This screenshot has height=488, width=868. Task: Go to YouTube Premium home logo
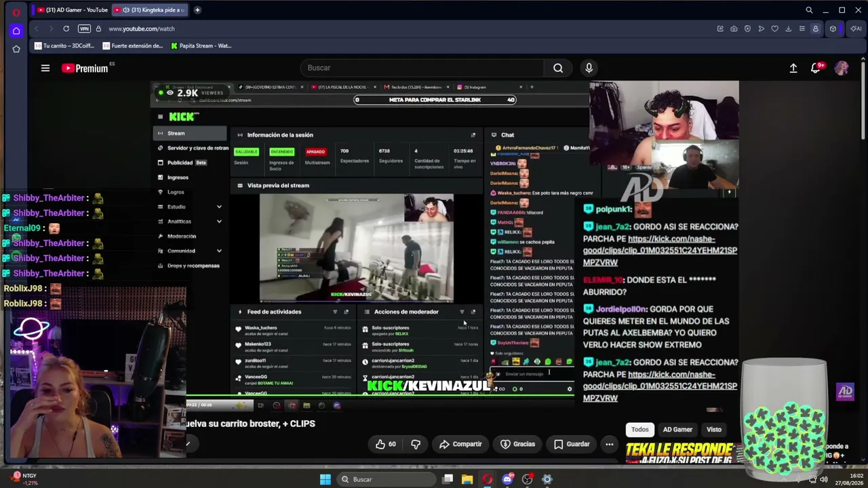[x=85, y=68]
